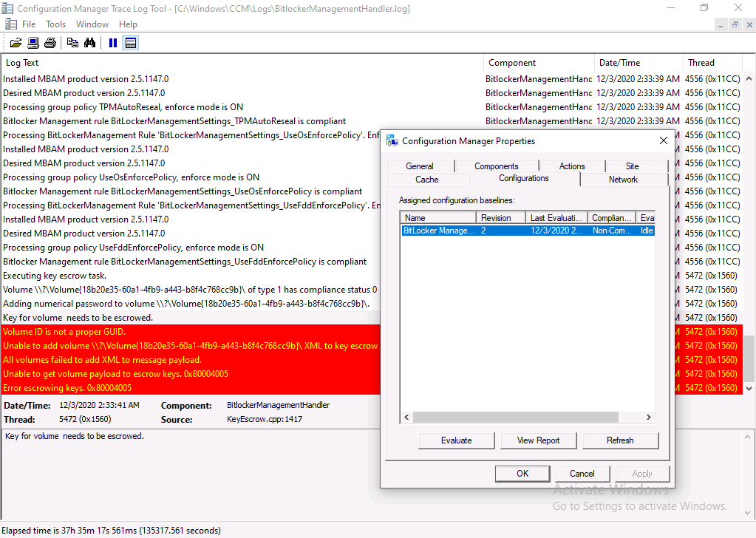Viewport: 756px width, 538px height.
Task: Toggle the Pause log monitoring button
Action: click(113, 43)
